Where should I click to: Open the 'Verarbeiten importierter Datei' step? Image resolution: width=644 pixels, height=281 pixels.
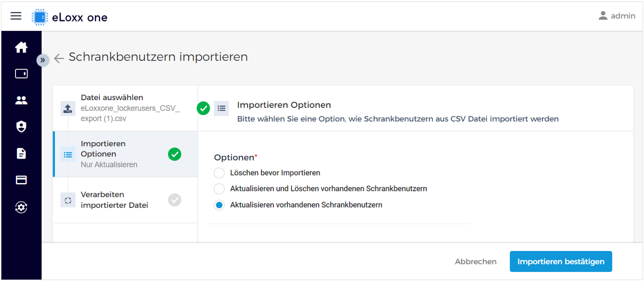(x=125, y=200)
